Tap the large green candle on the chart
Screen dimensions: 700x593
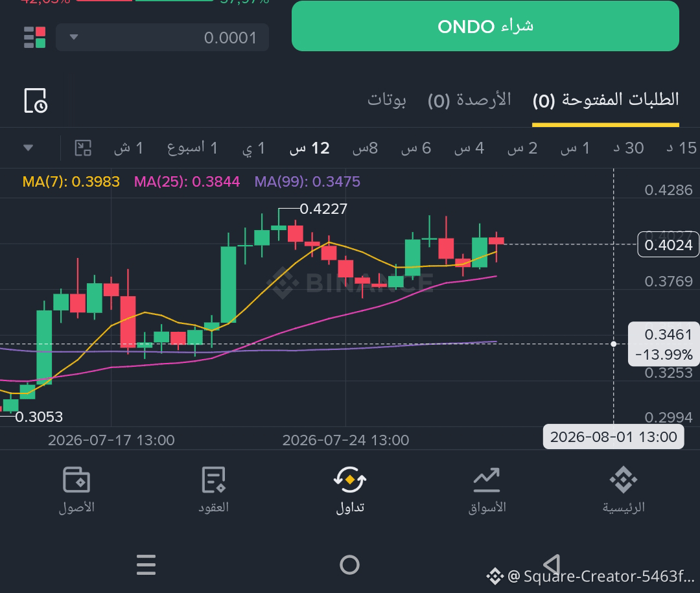click(229, 285)
